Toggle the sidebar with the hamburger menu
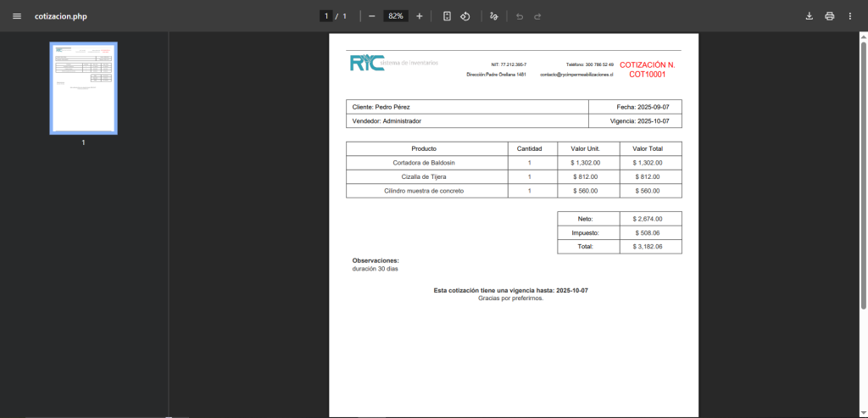Screen dimensions: 868x418 click(17, 16)
